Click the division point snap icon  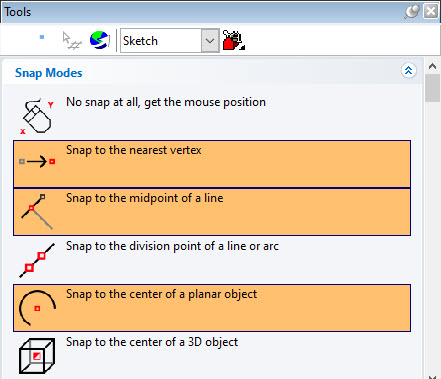pos(37,260)
